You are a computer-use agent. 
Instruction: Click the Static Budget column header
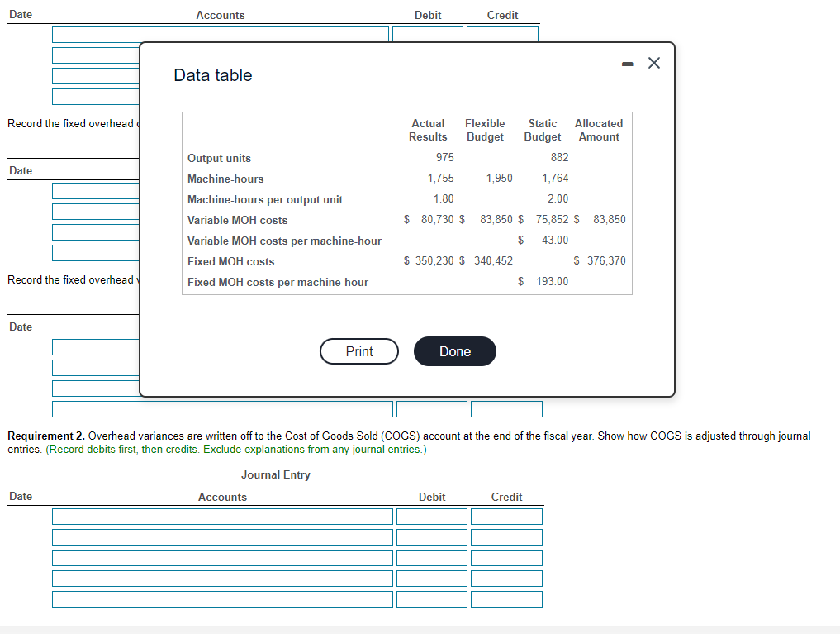542,130
